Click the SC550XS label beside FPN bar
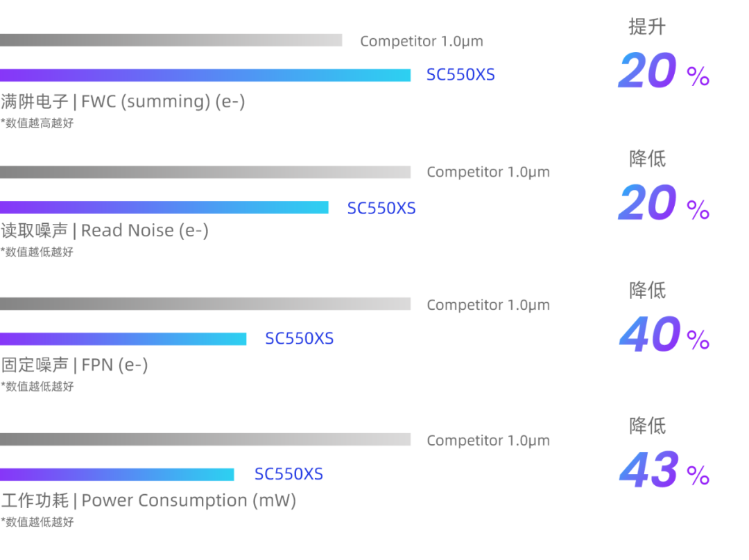749x560 pixels. [300, 338]
